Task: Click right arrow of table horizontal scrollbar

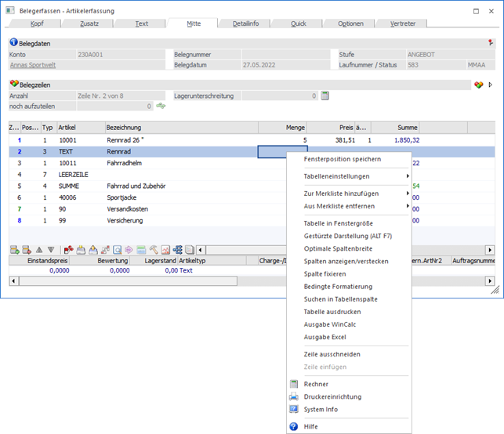Action: [x=490, y=250]
